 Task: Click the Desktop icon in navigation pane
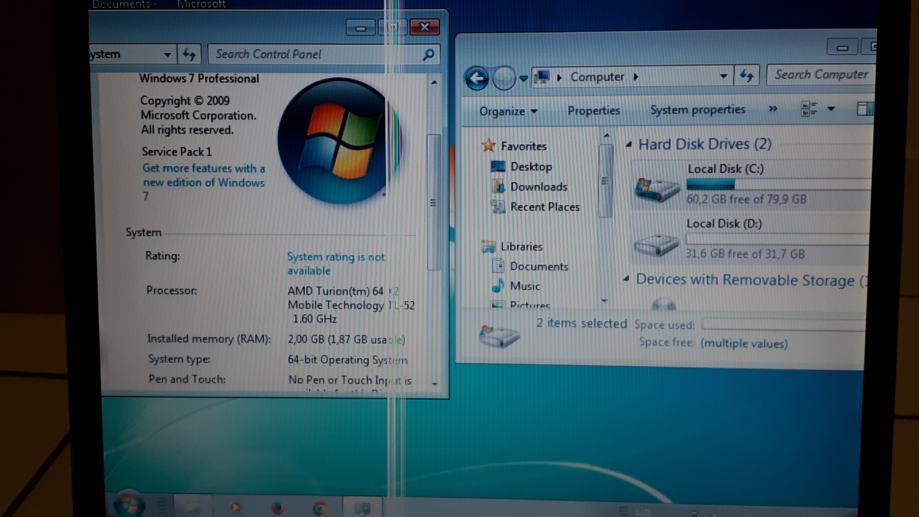(498, 166)
